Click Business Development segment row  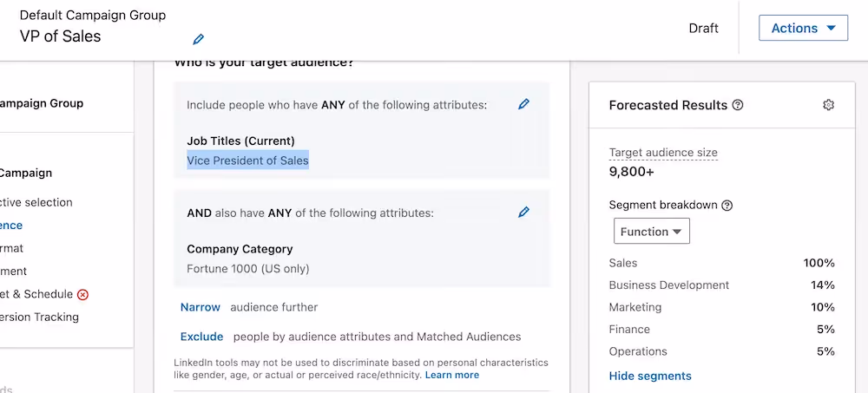coord(722,285)
